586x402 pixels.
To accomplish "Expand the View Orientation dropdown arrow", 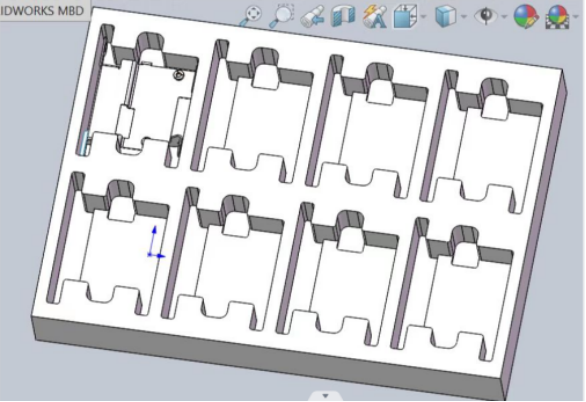I will coord(423,17).
